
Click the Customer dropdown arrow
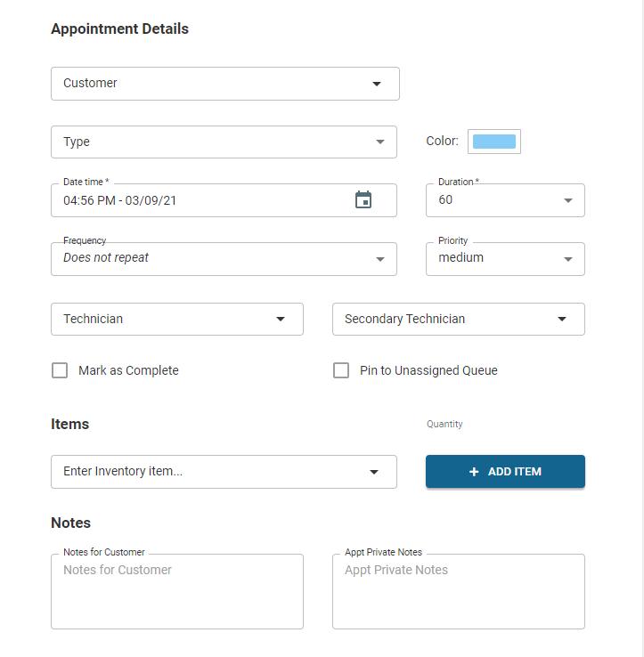point(377,84)
